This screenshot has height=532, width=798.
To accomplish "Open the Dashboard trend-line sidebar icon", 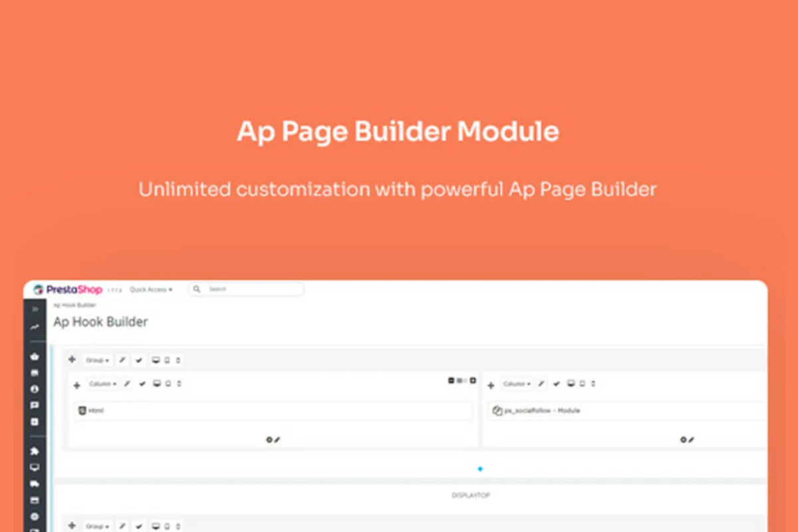I will [35, 327].
